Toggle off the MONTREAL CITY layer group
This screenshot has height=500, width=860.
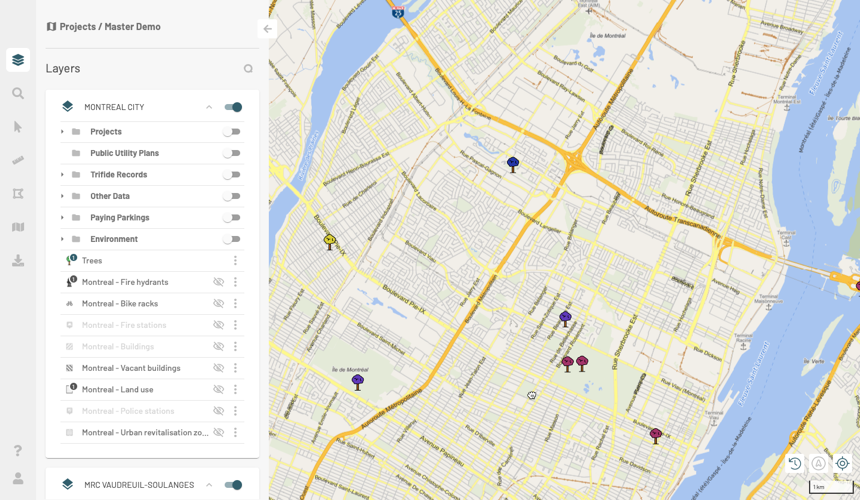233,107
